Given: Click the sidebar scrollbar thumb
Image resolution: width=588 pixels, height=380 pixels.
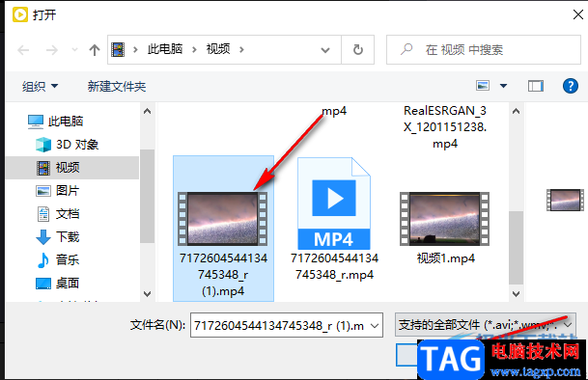Looking at the screenshot, I should (x=147, y=196).
